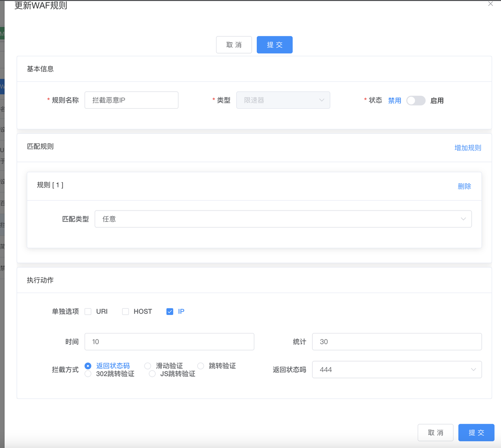Select the JS跳转验证 radio option
501x448 pixels.
[x=152, y=374]
